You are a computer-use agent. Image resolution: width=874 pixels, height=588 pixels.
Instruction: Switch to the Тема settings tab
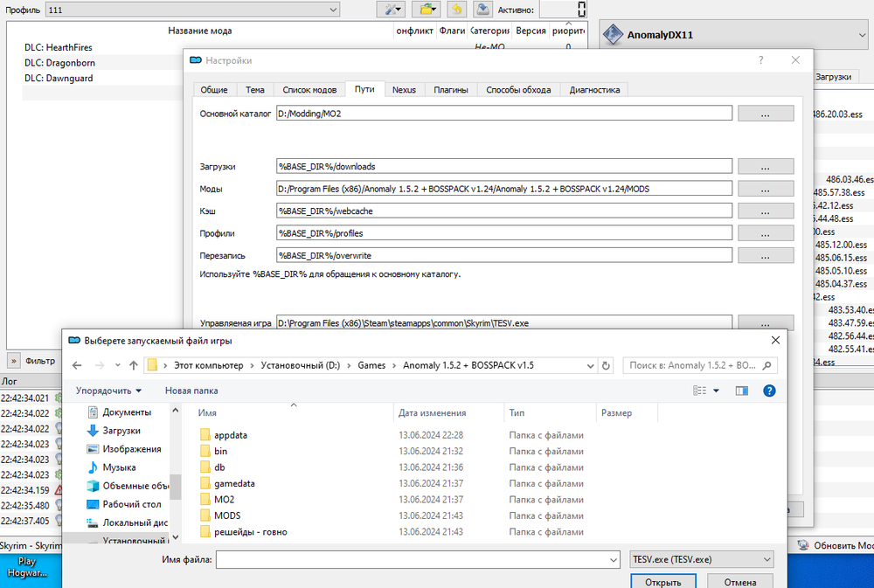coord(254,90)
